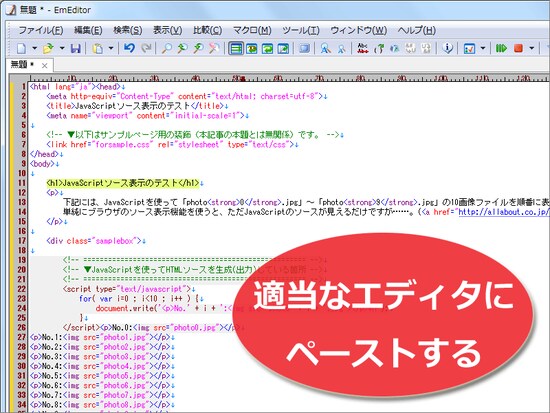Expand the Open file dropdown arrow
The height and width of the screenshot is (413, 550).
pyautogui.click(x=62, y=48)
